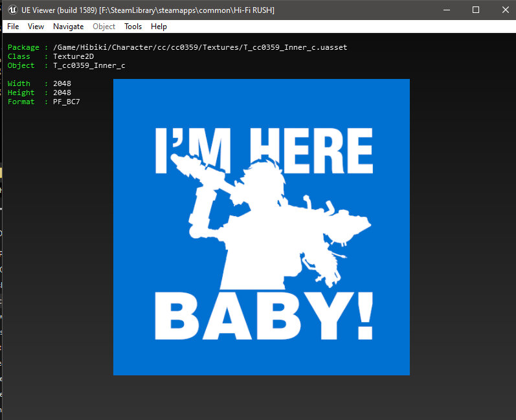516x420 pixels.
Task: Click the Object name T_cc0359_Inner_c
Action: (x=89, y=65)
